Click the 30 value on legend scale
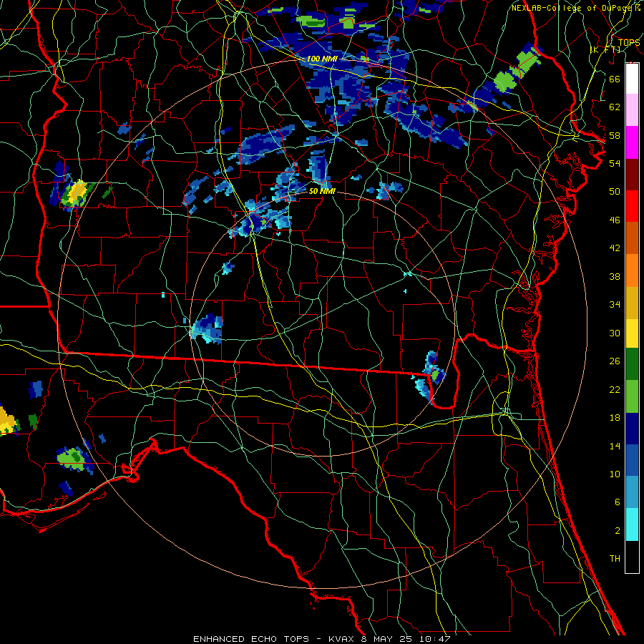 pyautogui.click(x=615, y=333)
